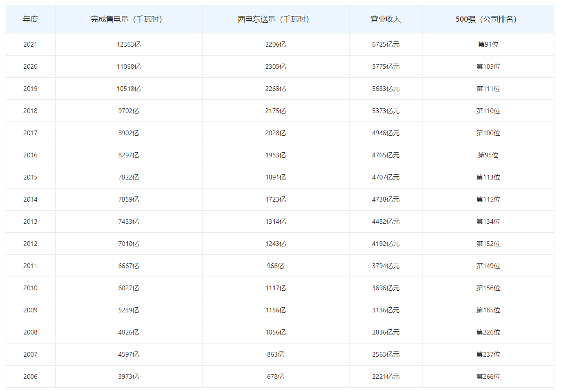Click the cell 7822亿
The width and height of the screenshot is (561, 392).
129,178
